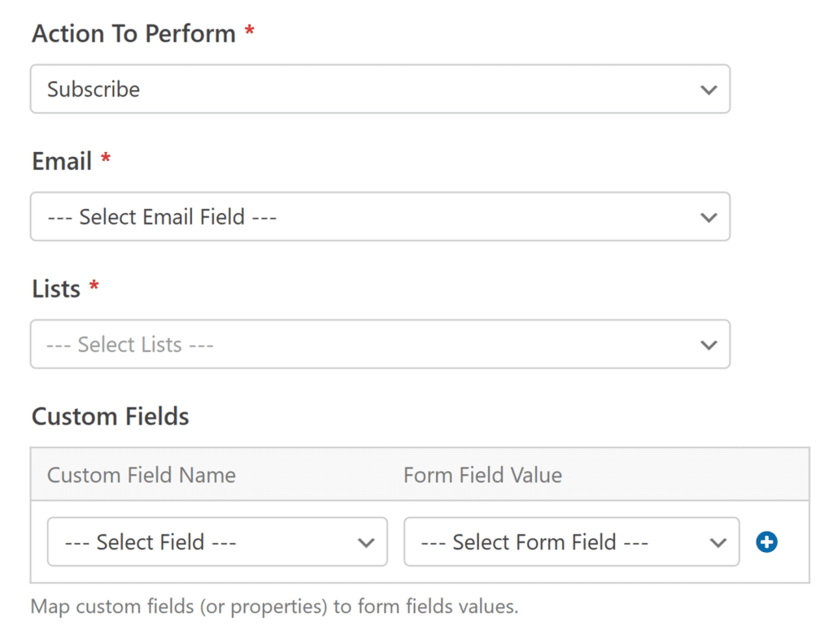This screenshot has width=833, height=644.
Task: Click the 'Action To Perform' label
Action: pos(134,34)
